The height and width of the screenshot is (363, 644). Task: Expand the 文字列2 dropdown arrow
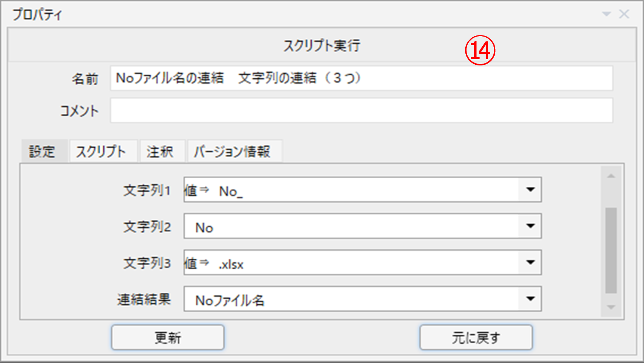530,226
